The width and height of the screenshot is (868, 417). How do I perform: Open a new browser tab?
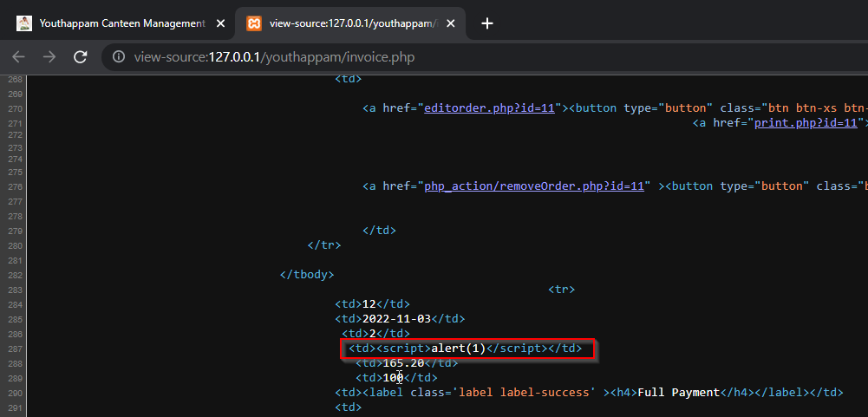(x=487, y=23)
